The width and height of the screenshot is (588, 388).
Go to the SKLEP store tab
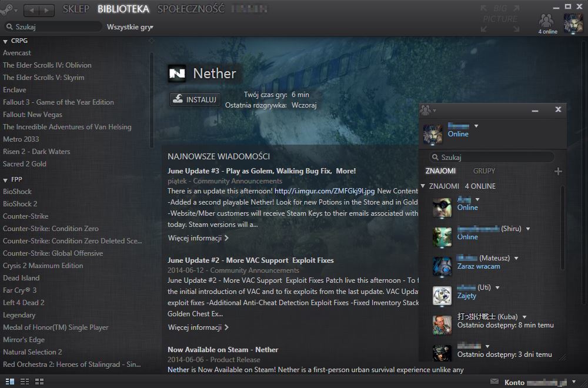[76, 9]
